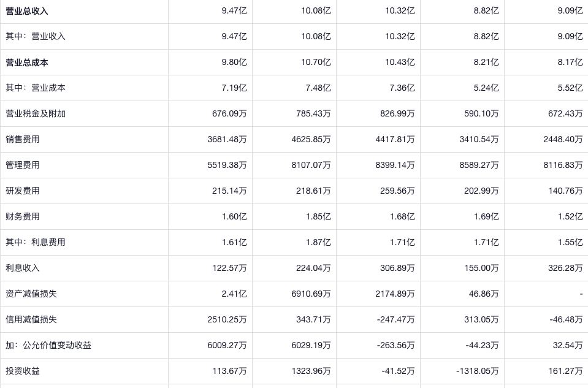Click the 259.56万 研发费用 cell
588x388 pixels.
click(397, 191)
